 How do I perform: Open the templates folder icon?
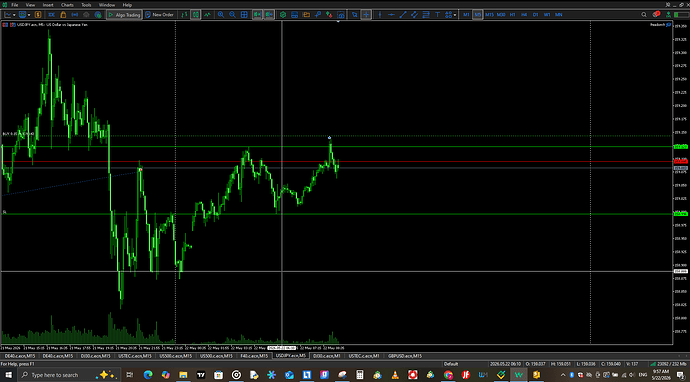[x=306, y=15]
